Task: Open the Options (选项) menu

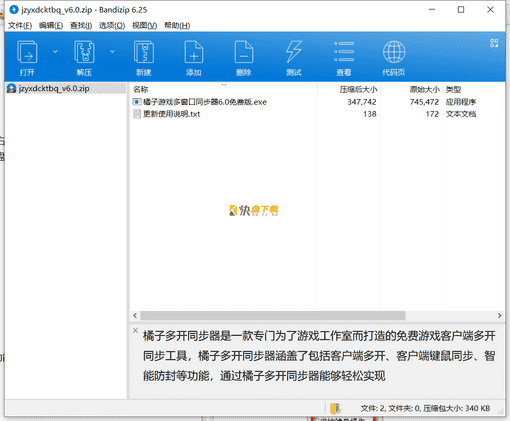Action: (112, 25)
